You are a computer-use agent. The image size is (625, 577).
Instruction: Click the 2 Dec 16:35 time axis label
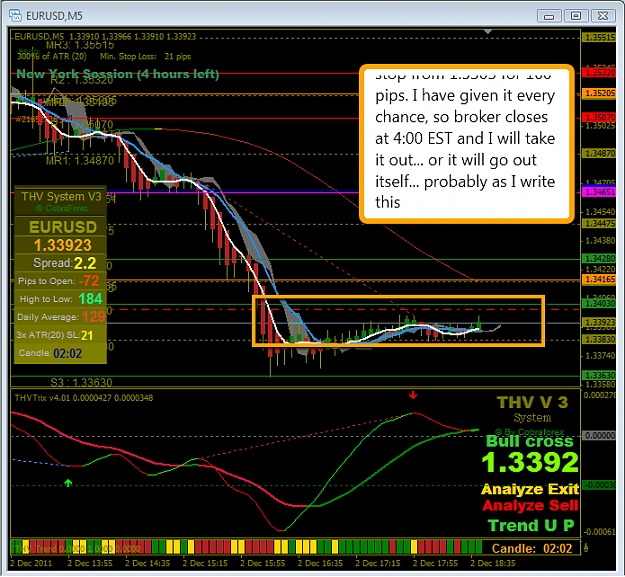[320, 563]
